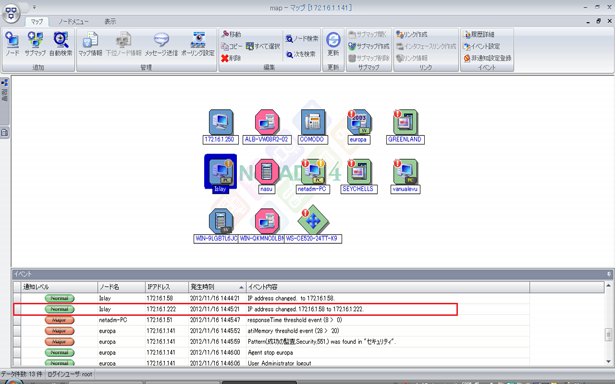
Task: Sort by 通知レベル column header
Action: tap(59, 287)
